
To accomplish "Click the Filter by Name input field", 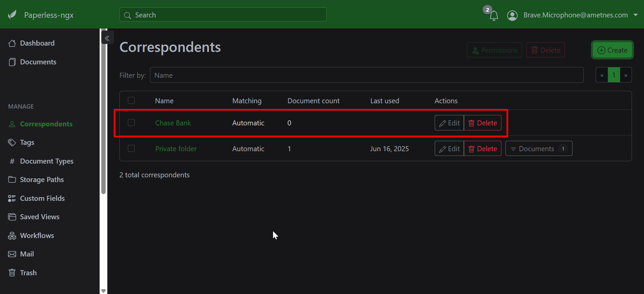I will pos(366,75).
